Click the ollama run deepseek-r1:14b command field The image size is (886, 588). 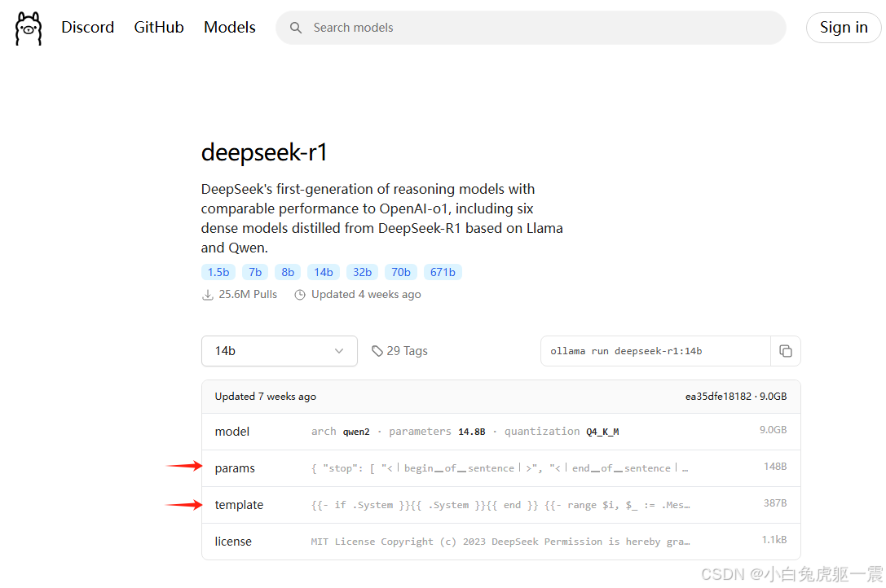pos(655,351)
